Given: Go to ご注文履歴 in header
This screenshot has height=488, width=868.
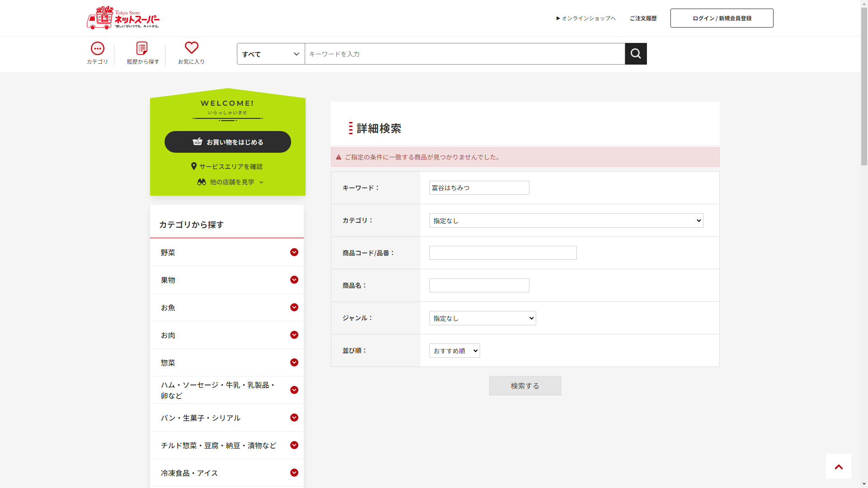Looking at the screenshot, I should click(643, 19).
